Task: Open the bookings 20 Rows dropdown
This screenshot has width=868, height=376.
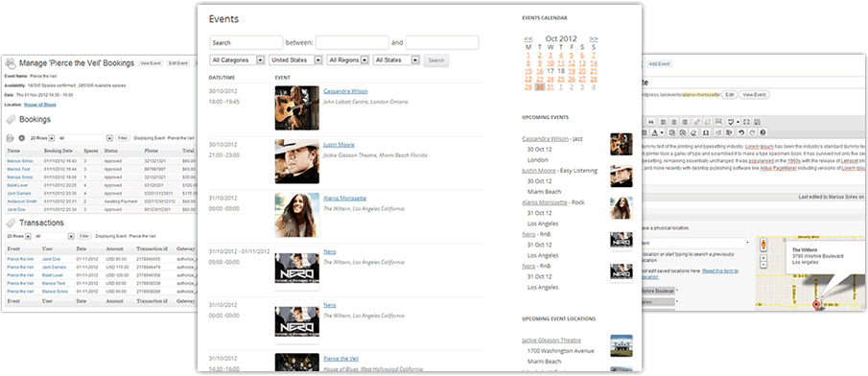Action: tap(41, 138)
